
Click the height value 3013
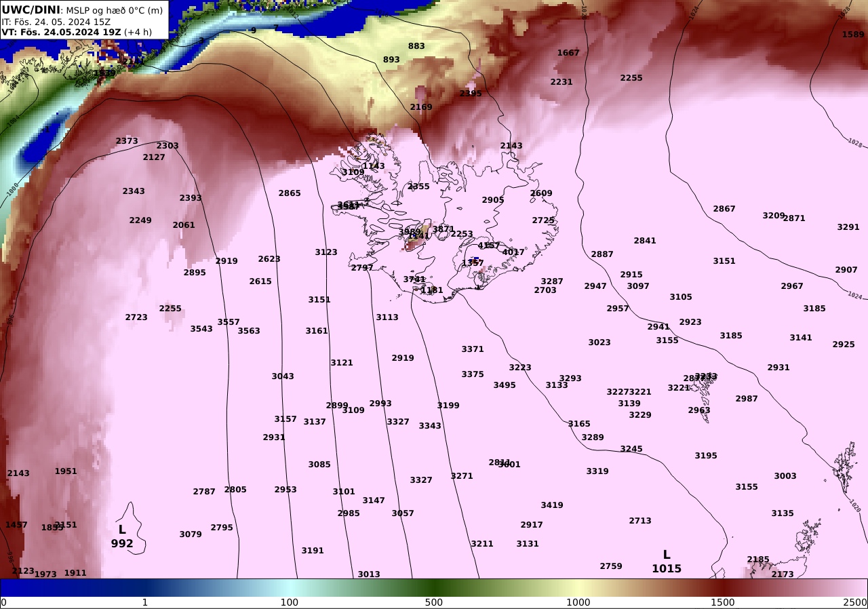click(x=369, y=574)
